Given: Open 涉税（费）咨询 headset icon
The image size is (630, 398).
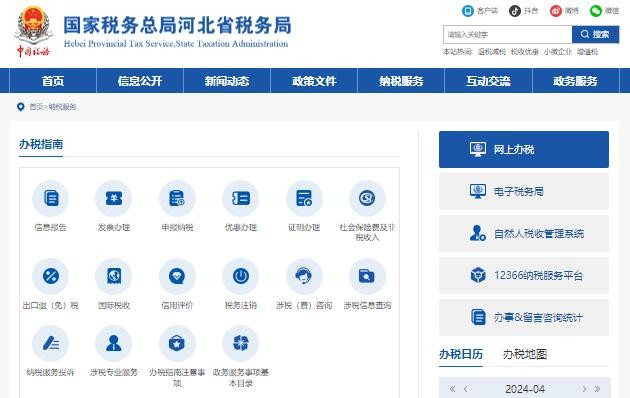Looking at the screenshot, I should [x=304, y=276].
